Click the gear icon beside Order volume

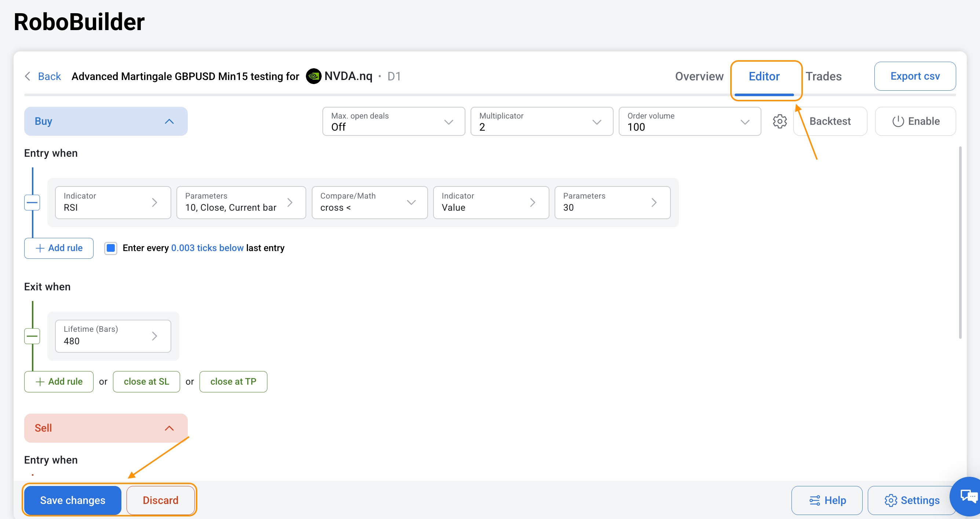[779, 121]
